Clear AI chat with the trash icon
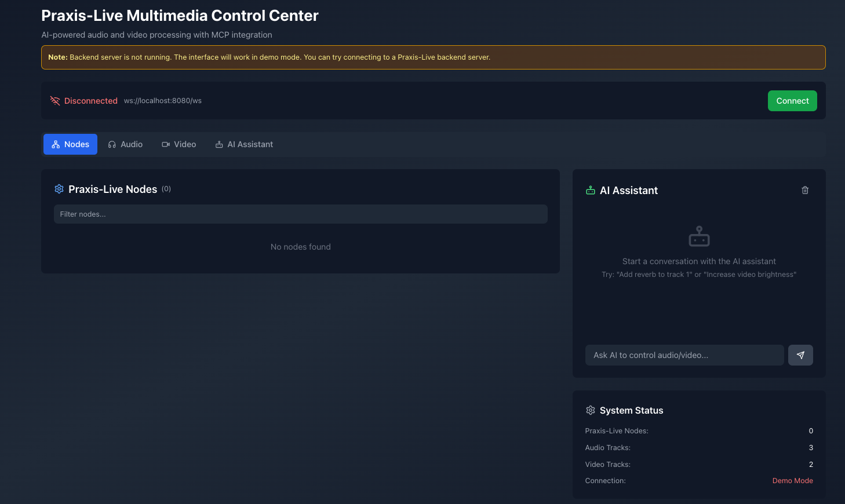This screenshot has width=845, height=504. point(805,190)
